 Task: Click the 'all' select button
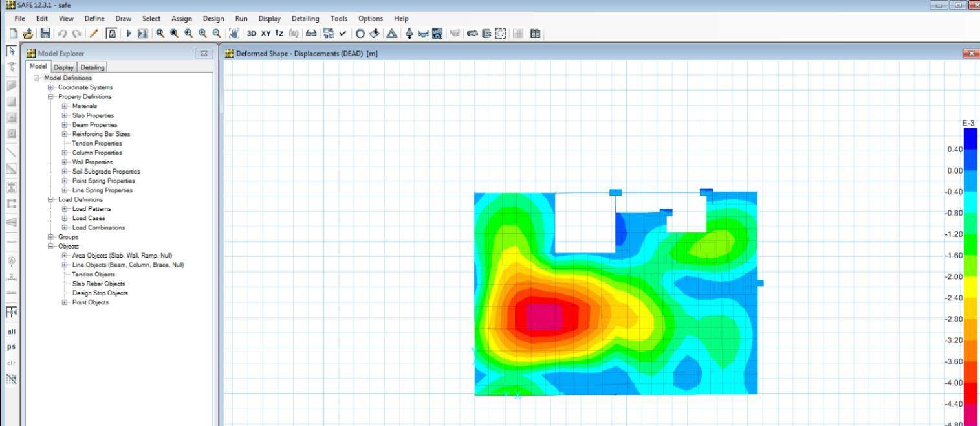click(x=11, y=331)
